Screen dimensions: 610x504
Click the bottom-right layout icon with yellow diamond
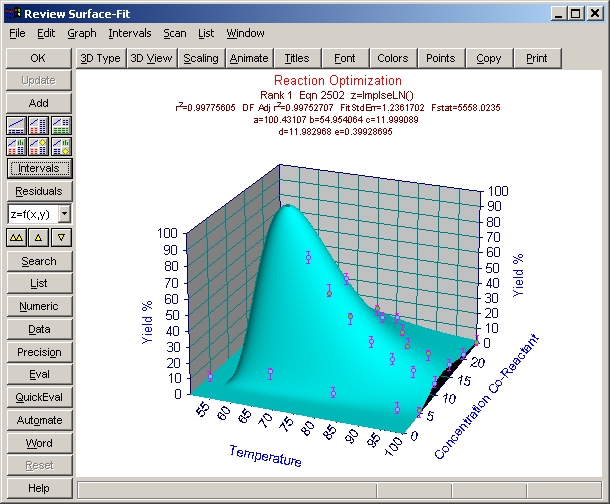click(x=61, y=146)
